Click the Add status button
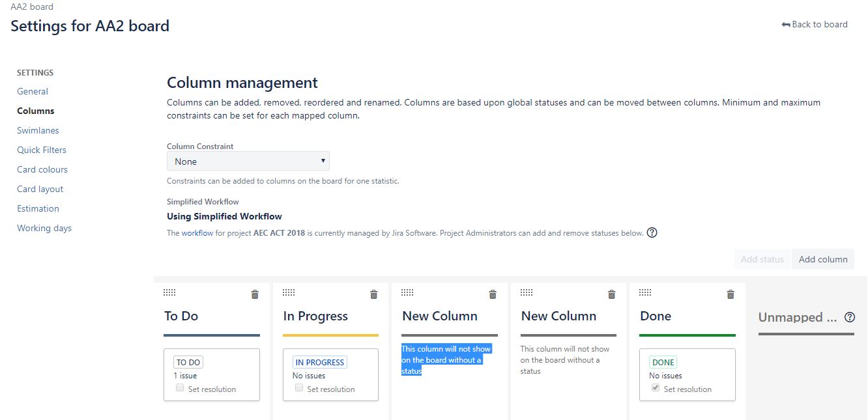 [x=762, y=259]
